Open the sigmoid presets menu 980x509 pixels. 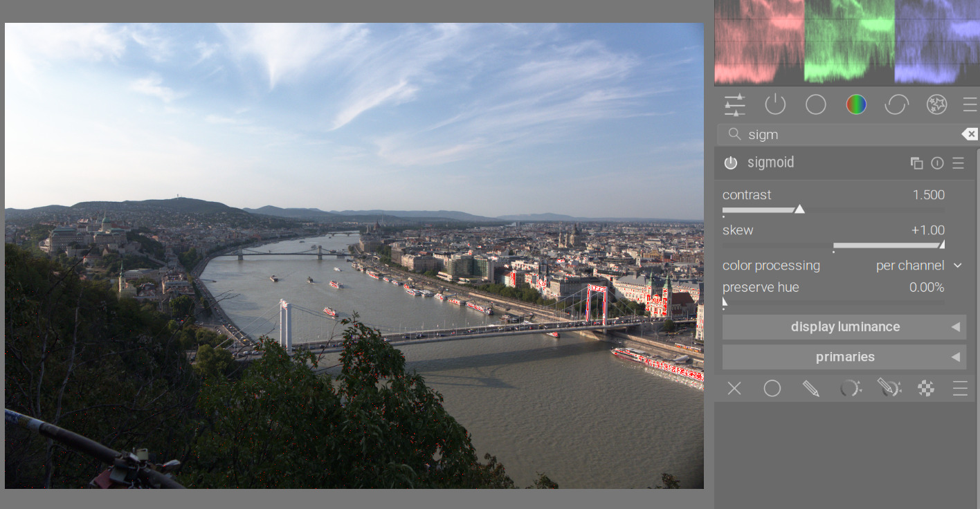click(958, 163)
